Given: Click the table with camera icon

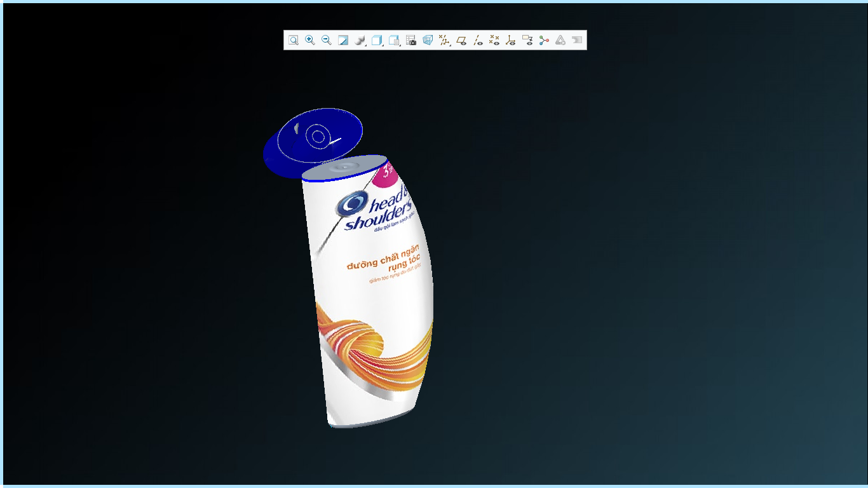Looking at the screenshot, I should 411,40.
